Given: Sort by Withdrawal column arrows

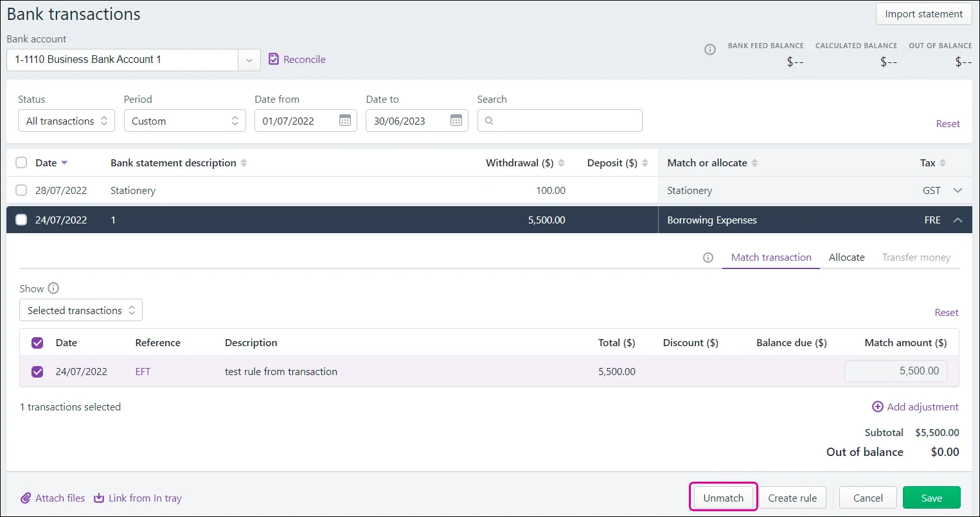Looking at the screenshot, I should click(x=561, y=163).
